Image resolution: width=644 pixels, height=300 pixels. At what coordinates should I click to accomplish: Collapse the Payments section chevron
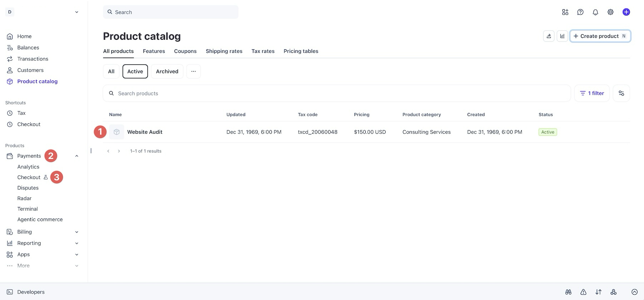(x=77, y=156)
